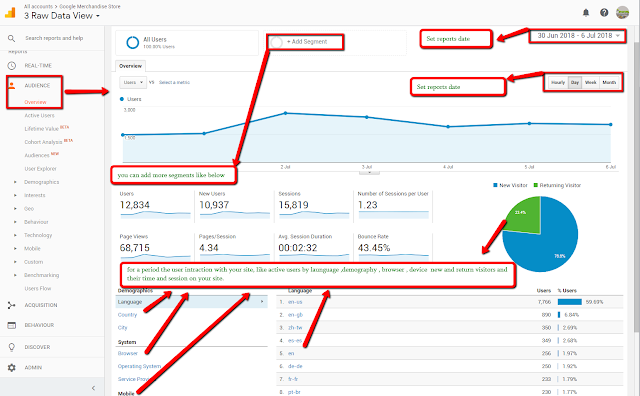This screenshot has width=640, height=396.
Task: Open Active Users report
Action: (x=39, y=116)
